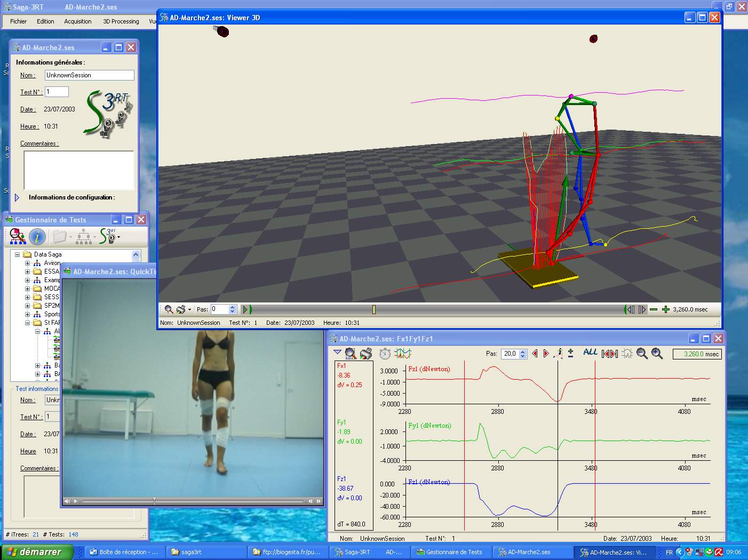Image resolution: width=748 pixels, height=560 pixels.
Task: Play the 3D animation in Viewer 3D
Action: [246, 309]
